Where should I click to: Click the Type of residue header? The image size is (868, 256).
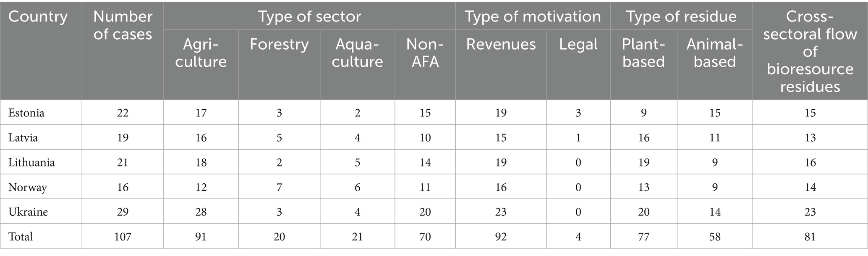681,16
